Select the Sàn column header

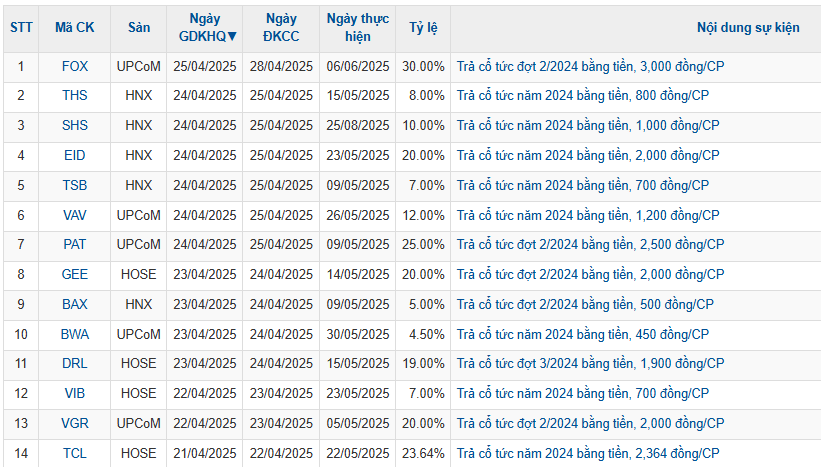coord(139,28)
